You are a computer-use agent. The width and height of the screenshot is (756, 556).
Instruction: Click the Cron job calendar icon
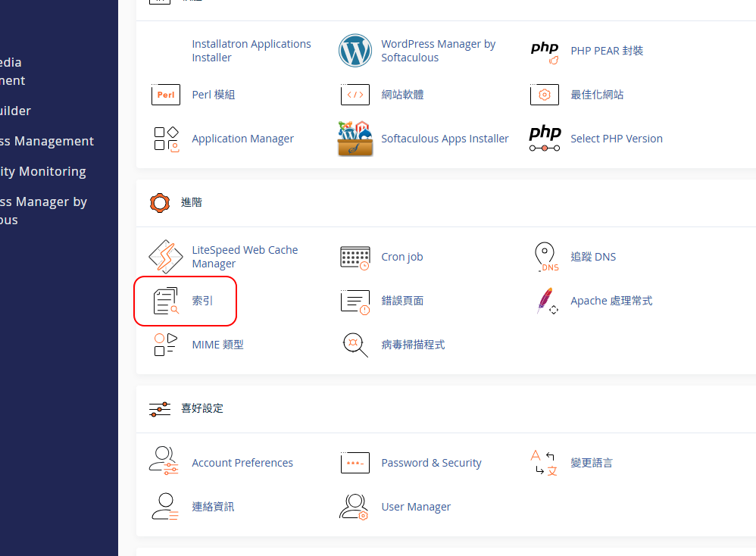pyautogui.click(x=355, y=257)
